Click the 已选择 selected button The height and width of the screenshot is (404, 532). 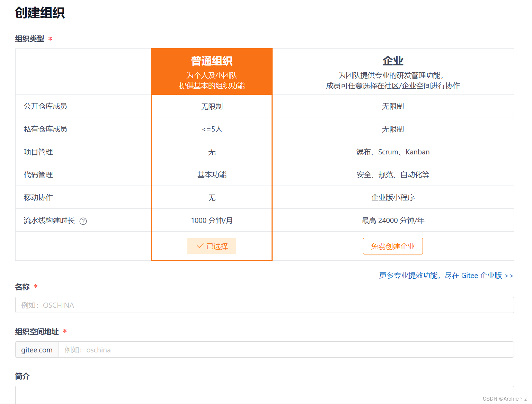click(212, 246)
